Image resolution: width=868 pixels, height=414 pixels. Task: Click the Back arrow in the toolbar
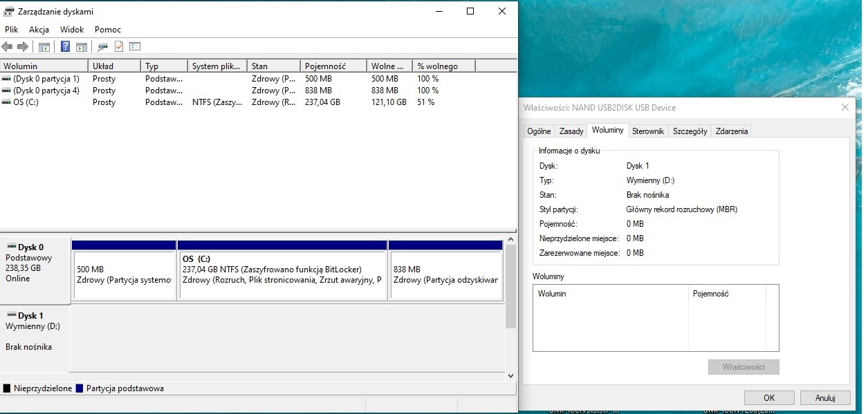[x=8, y=47]
